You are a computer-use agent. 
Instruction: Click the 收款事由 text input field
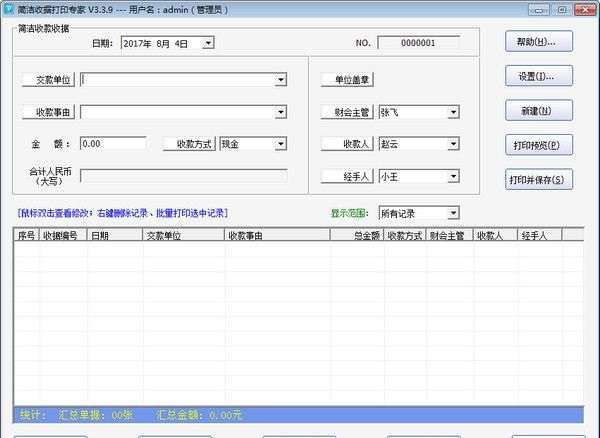coord(178,112)
